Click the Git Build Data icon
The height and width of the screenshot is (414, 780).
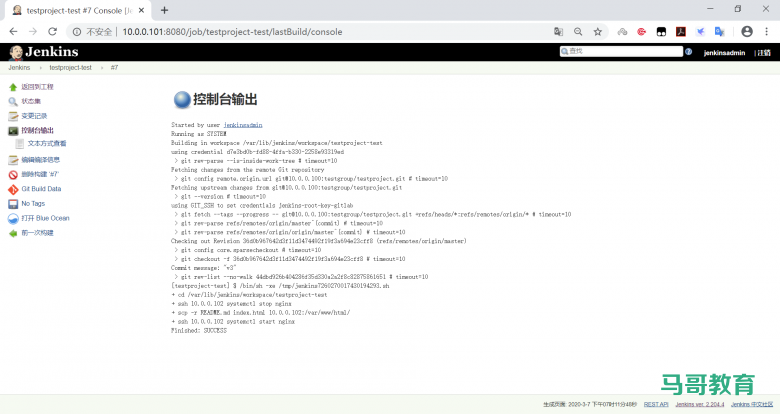tap(13, 189)
